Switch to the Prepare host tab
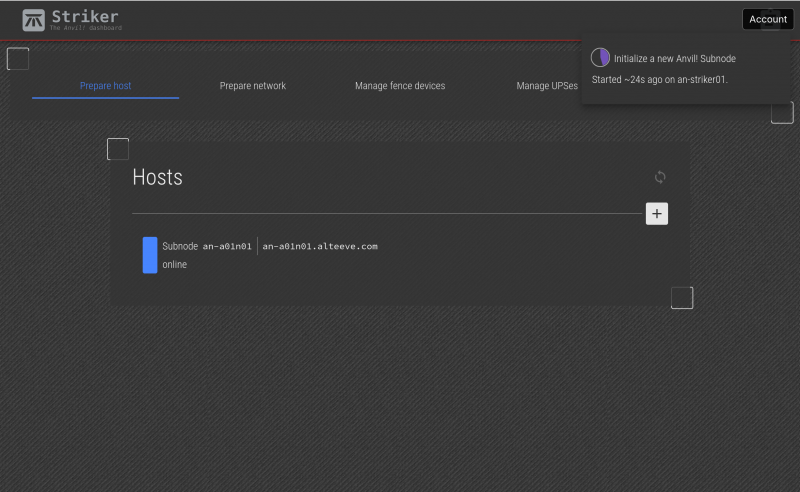Screen dimensions: 800x492 point(105,86)
